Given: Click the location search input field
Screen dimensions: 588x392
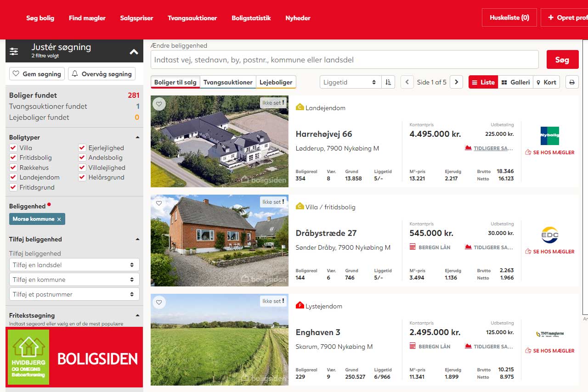Looking at the screenshot, I should pos(345,60).
